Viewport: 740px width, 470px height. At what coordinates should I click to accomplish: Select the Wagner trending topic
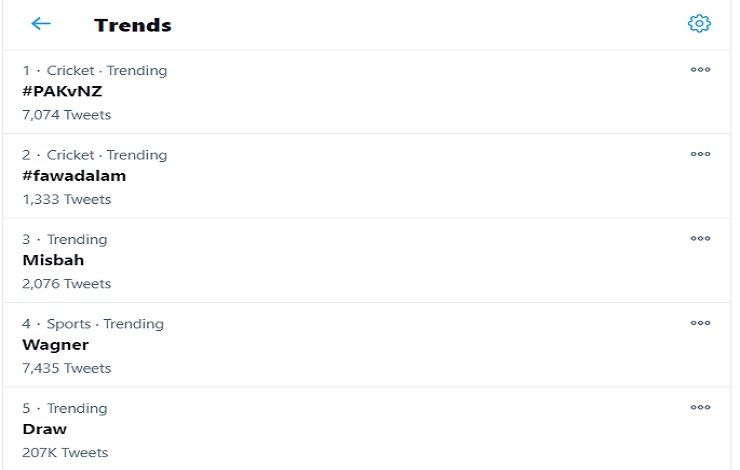tap(56, 345)
